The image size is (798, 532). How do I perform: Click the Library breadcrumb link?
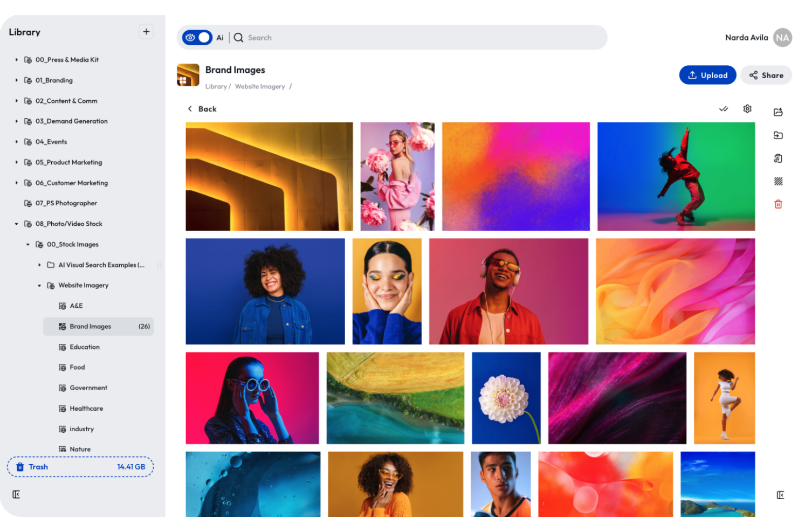(x=216, y=87)
